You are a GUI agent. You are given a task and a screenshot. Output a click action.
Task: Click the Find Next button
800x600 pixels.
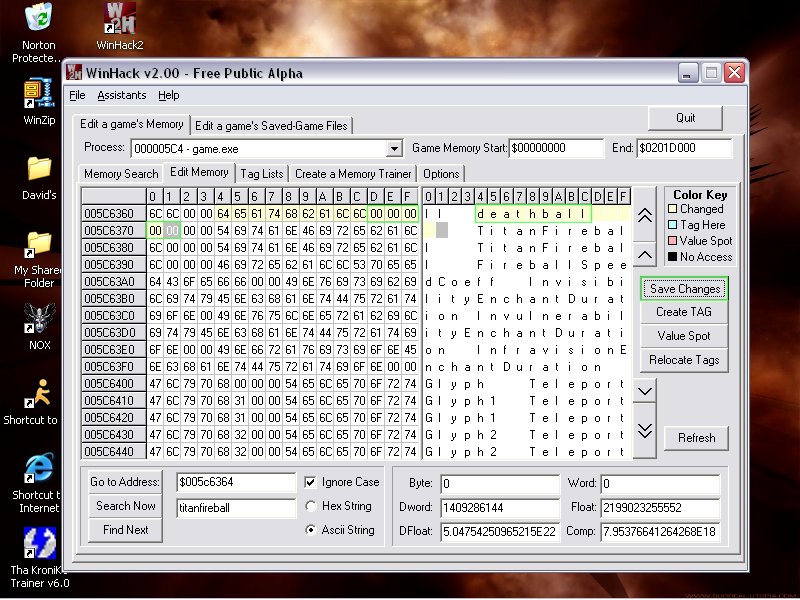pos(125,530)
